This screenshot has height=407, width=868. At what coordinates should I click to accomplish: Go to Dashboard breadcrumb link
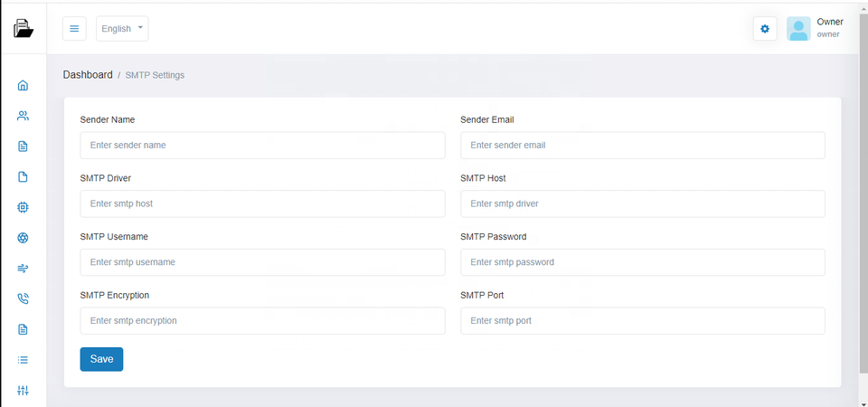pos(88,75)
